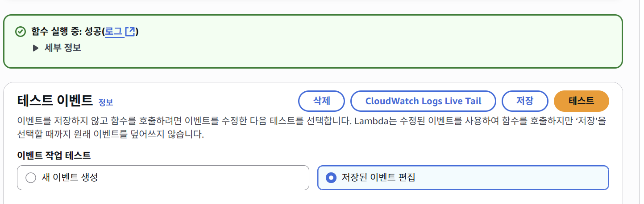Click the 이벤트 작업 테스트 field label
Screen dimensions: 644x204
click(54, 155)
